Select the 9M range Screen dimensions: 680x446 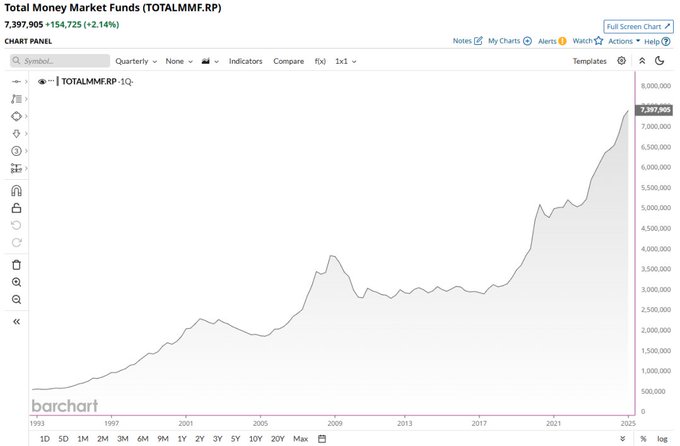coord(163,439)
